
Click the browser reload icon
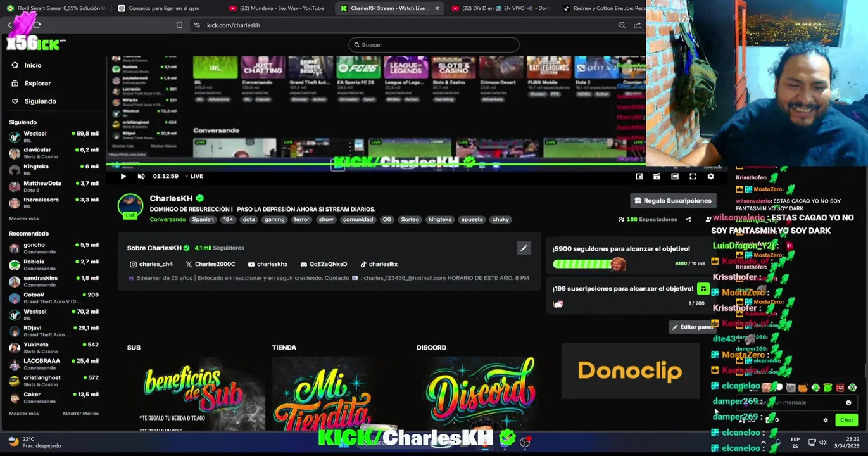37,25
